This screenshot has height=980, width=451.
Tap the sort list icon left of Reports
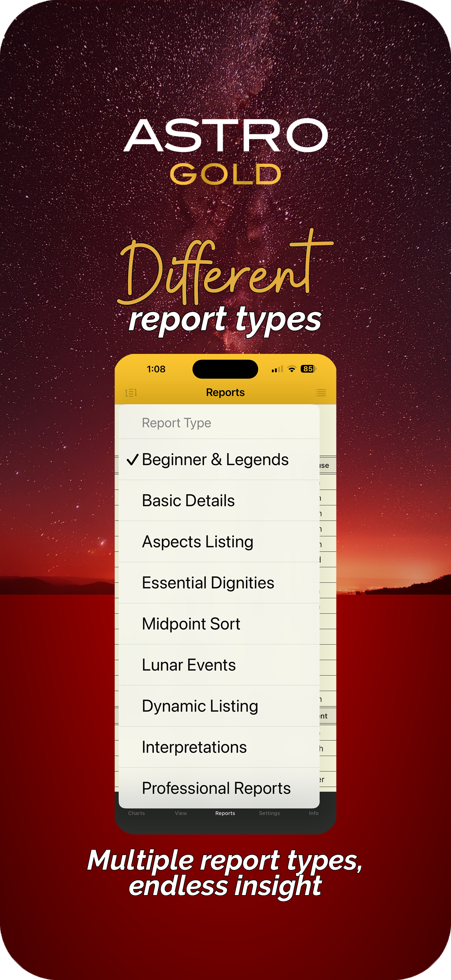131,393
